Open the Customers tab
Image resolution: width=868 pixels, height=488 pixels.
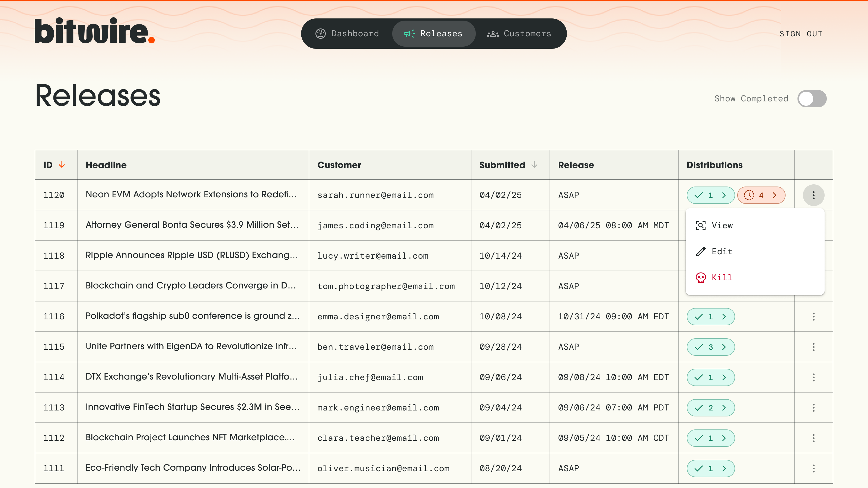click(x=519, y=34)
